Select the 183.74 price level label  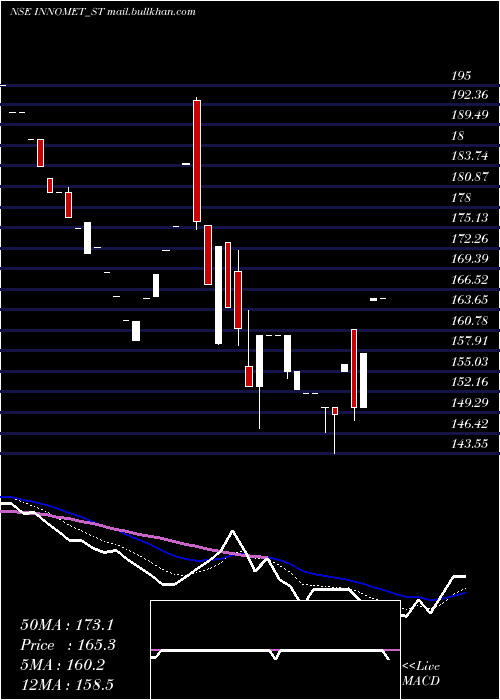[x=470, y=156]
